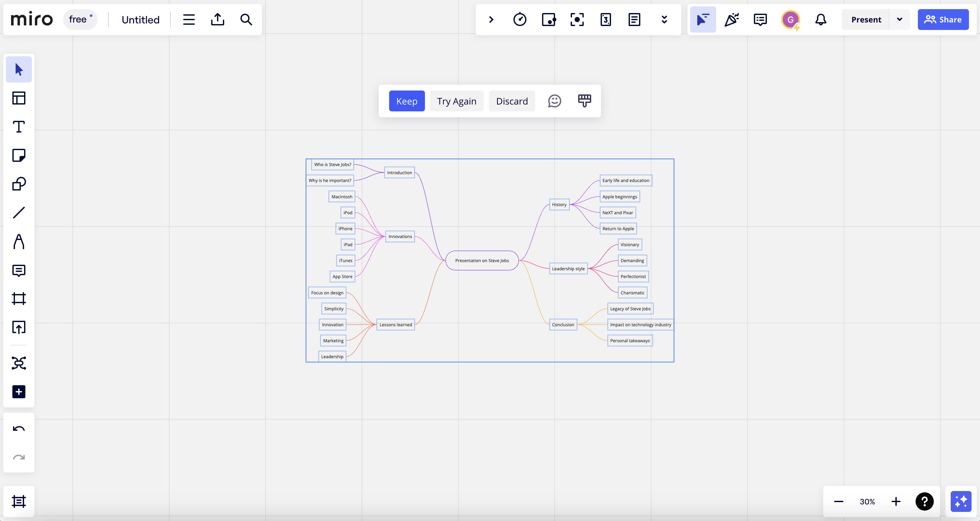Select the Introduction node
The height and width of the screenshot is (521, 980).
(x=399, y=173)
